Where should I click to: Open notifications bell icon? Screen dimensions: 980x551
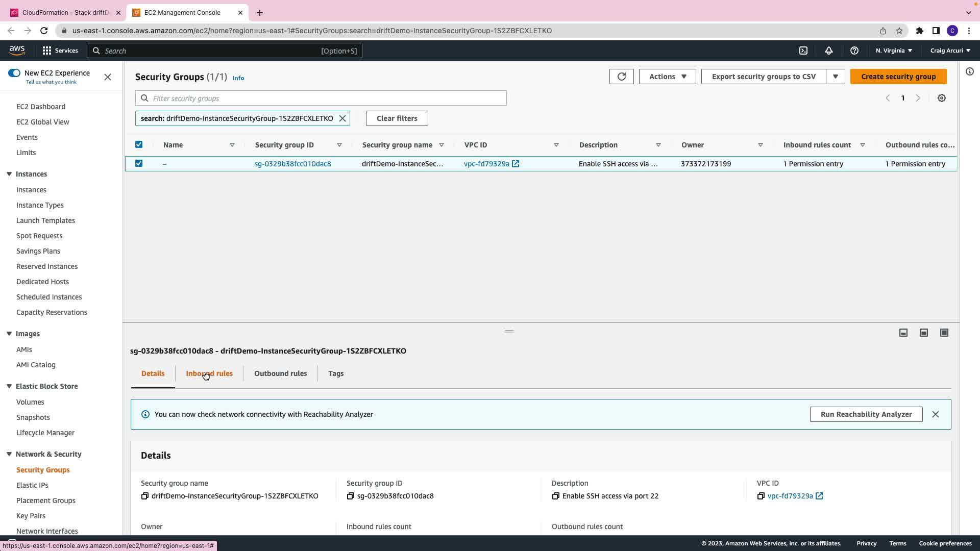[x=828, y=51]
